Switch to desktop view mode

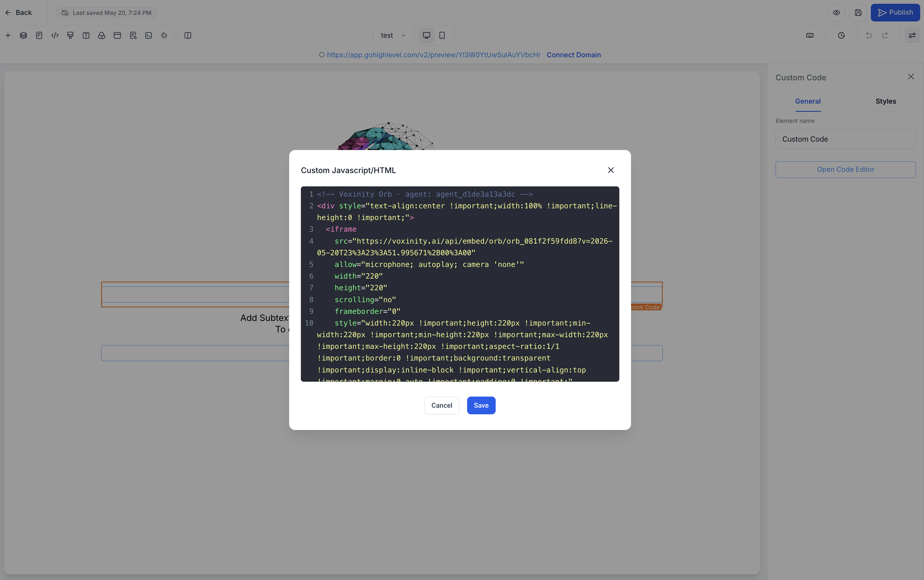pos(426,35)
